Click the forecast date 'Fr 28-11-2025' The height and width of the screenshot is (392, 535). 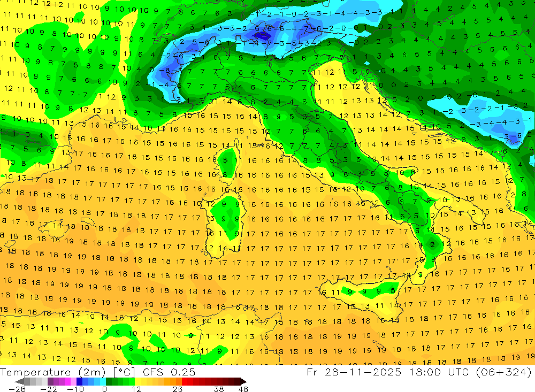[x=354, y=372]
